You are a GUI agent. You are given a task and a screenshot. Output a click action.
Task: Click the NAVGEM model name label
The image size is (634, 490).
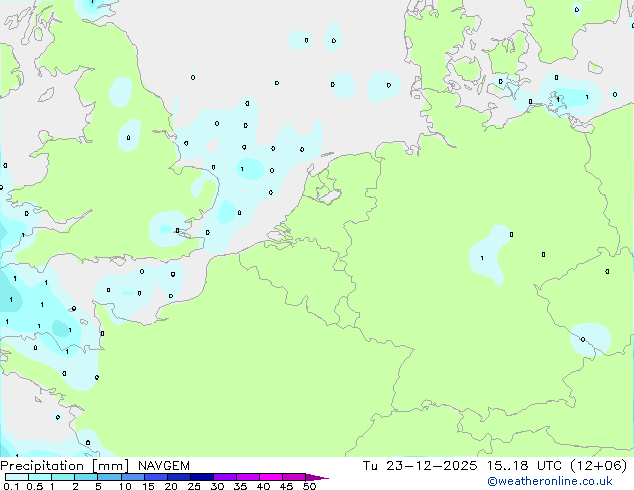[x=164, y=466]
